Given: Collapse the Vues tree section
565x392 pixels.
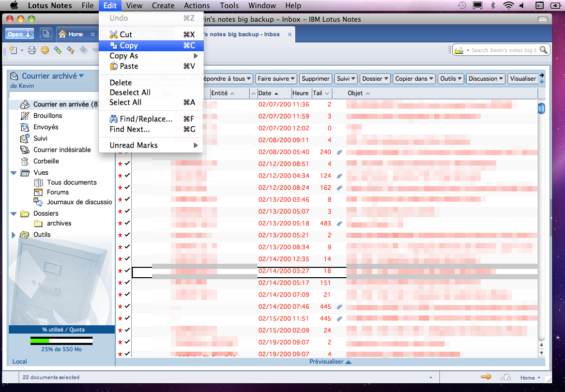Looking at the screenshot, I should pyautogui.click(x=13, y=173).
